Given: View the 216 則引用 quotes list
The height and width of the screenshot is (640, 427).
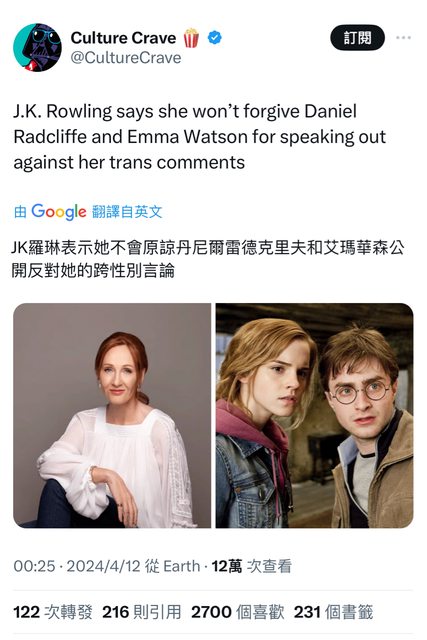Looking at the screenshot, I should pos(142,612).
